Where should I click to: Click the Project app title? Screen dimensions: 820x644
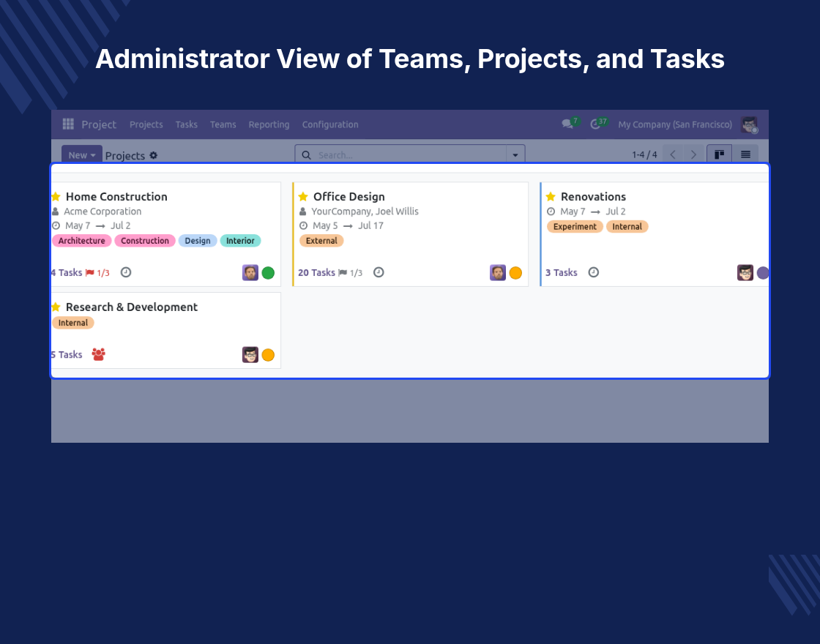99,124
